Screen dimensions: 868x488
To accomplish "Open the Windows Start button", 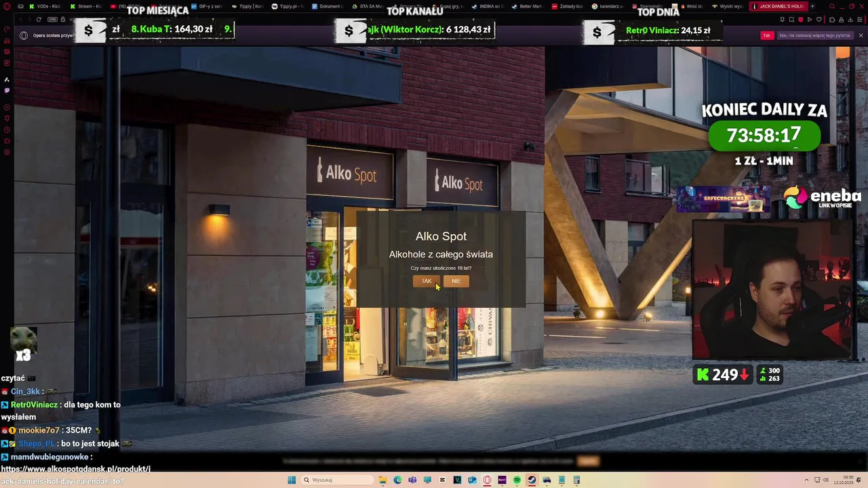I will (292, 480).
